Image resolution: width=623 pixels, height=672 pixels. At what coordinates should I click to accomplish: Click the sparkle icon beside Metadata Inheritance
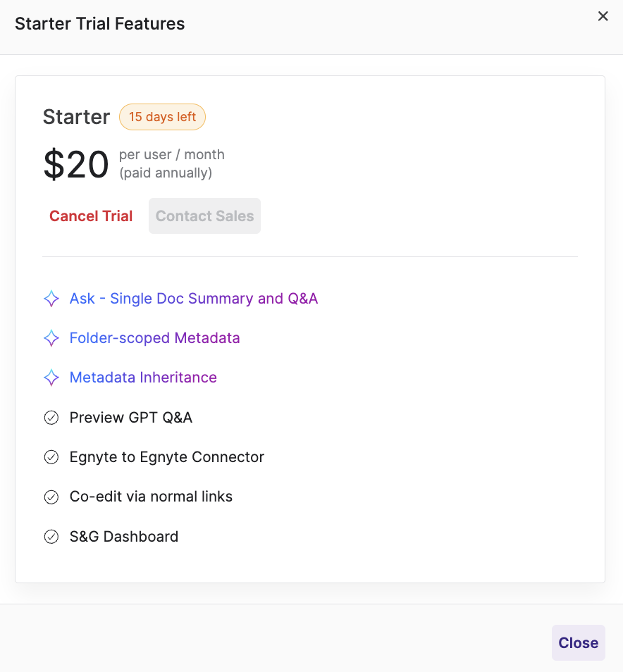(x=51, y=378)
